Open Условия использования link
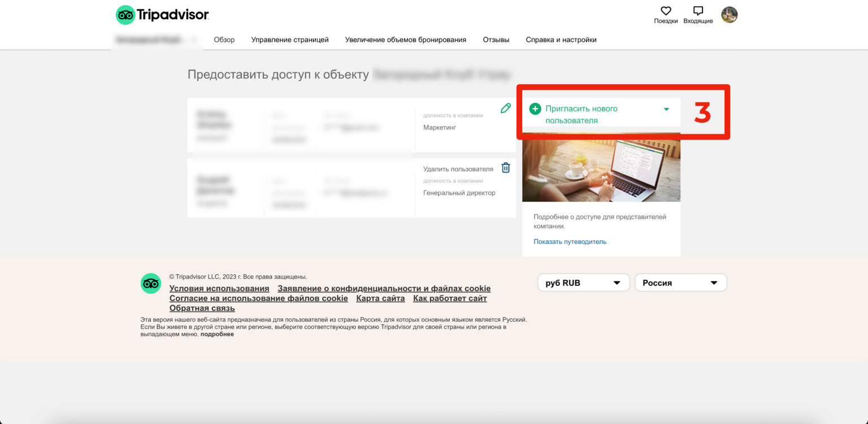868x424 pixels. (219, 288)
